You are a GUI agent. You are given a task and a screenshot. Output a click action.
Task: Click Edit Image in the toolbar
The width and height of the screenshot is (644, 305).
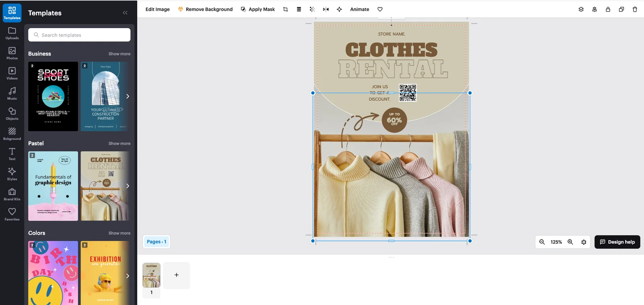pos(157,9)
